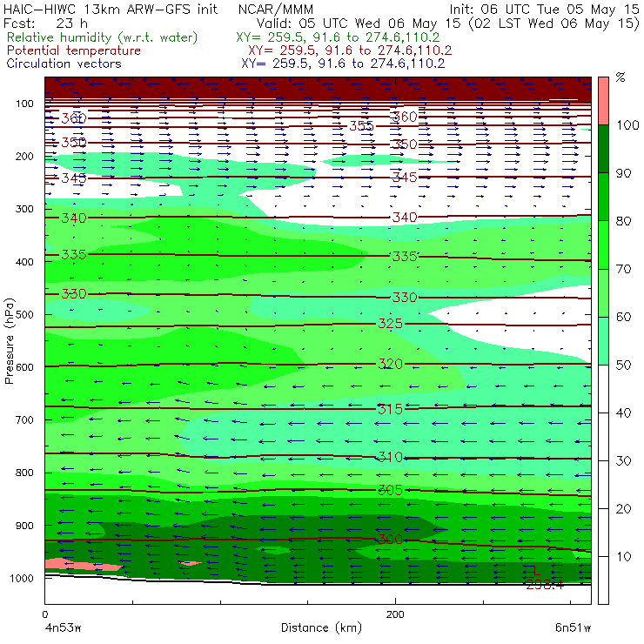The height and width of the screenshot is (644, 644).
Task: Click the '50' colorbar tick label
Action: 623,366
